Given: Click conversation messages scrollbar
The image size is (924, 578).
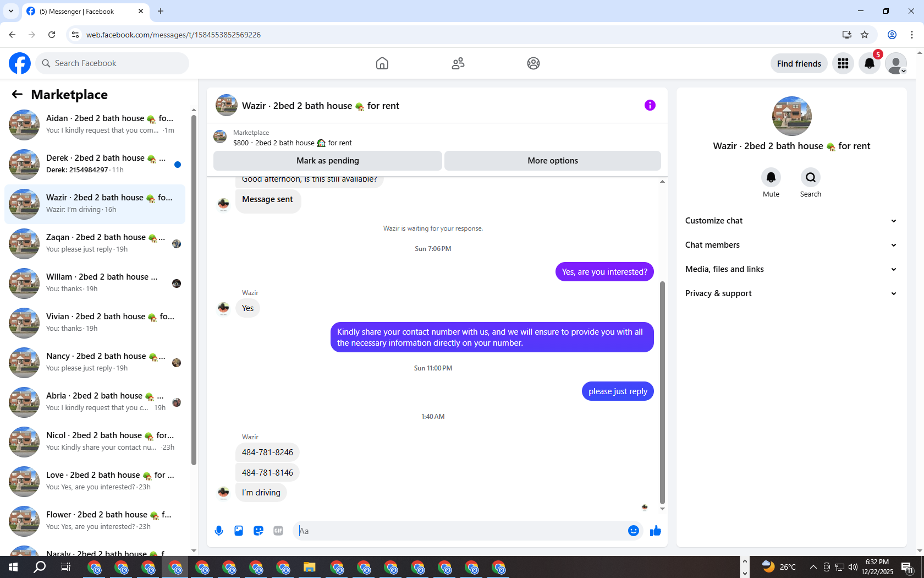Looking at the screenshot, I should point(662,392).
